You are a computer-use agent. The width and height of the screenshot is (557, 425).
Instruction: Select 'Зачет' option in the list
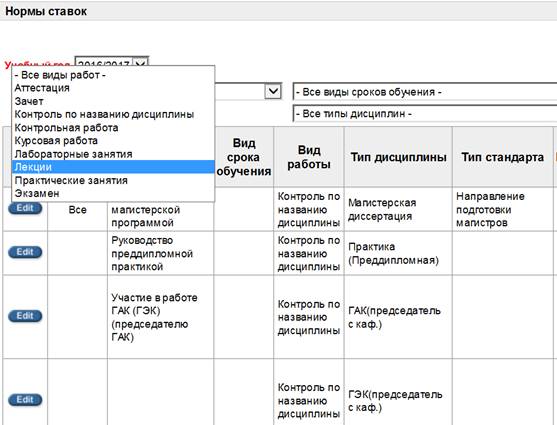[x=113, y=101]
